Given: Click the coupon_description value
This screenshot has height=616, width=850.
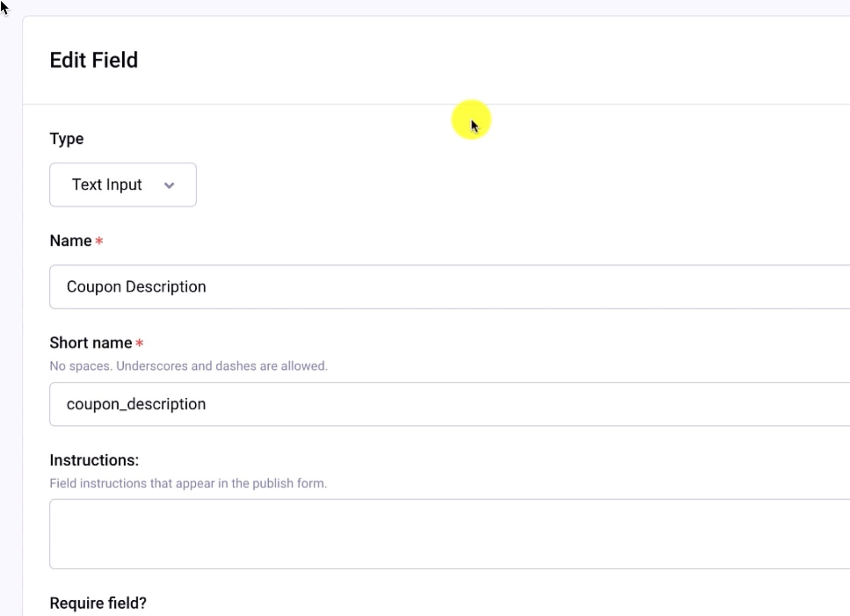Looking at the screenshot, I should pos(137,404).
